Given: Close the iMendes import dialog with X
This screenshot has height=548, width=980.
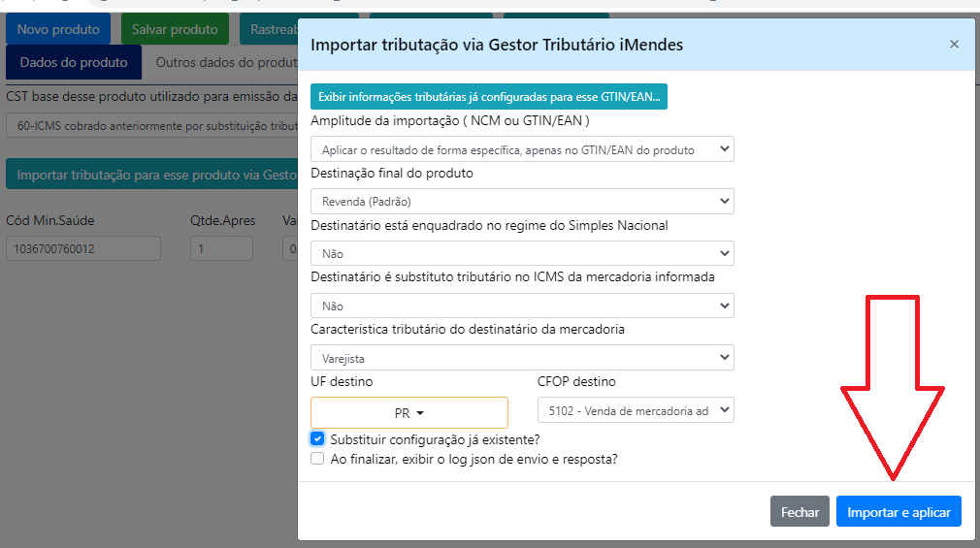Looking at the screenshot, I should (954, 45).
